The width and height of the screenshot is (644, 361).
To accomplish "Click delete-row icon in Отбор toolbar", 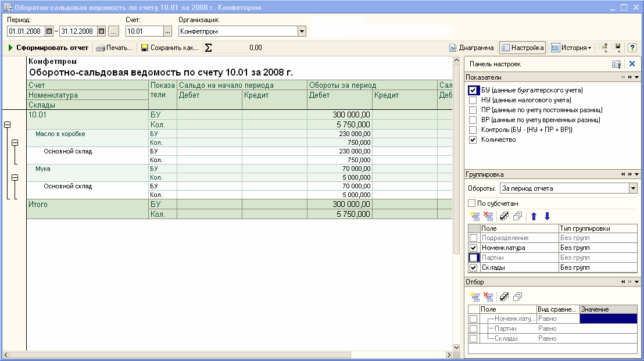I will click(x=488, y=297).
